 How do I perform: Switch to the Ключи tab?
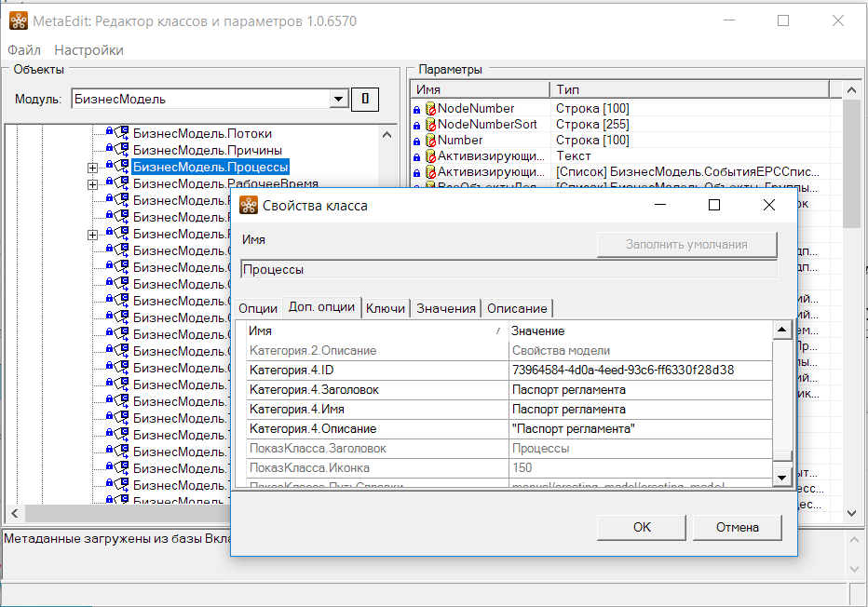tap(386, 308)
